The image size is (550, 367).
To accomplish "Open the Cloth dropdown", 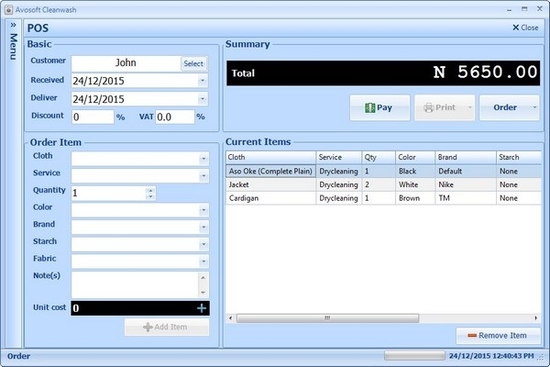I will click(203, 159).
